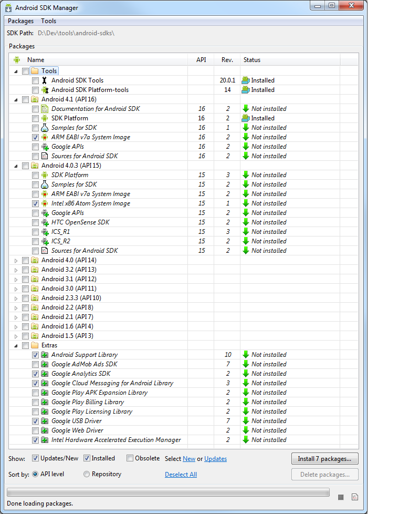Screen dimensions: 420x514
Task: Click the Google AdMob Ads SDK icon
Action: tap(45, 364)
